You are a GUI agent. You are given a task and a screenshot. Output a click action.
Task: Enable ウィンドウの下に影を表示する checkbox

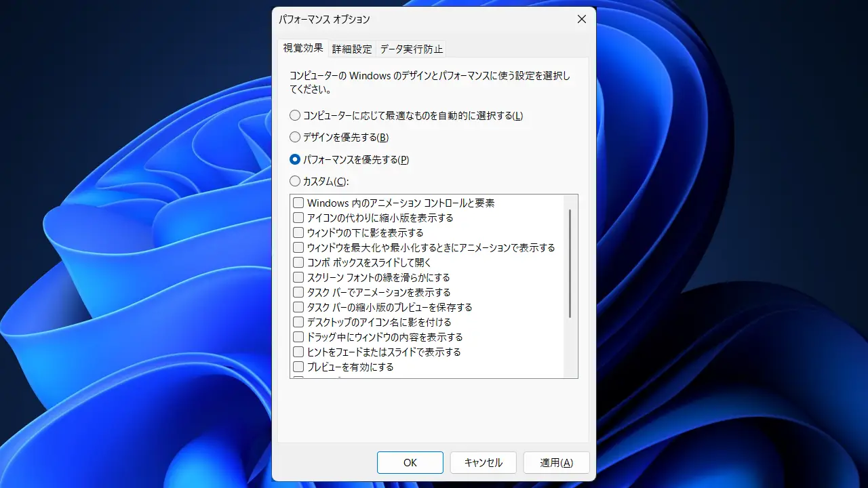[298, 232]
